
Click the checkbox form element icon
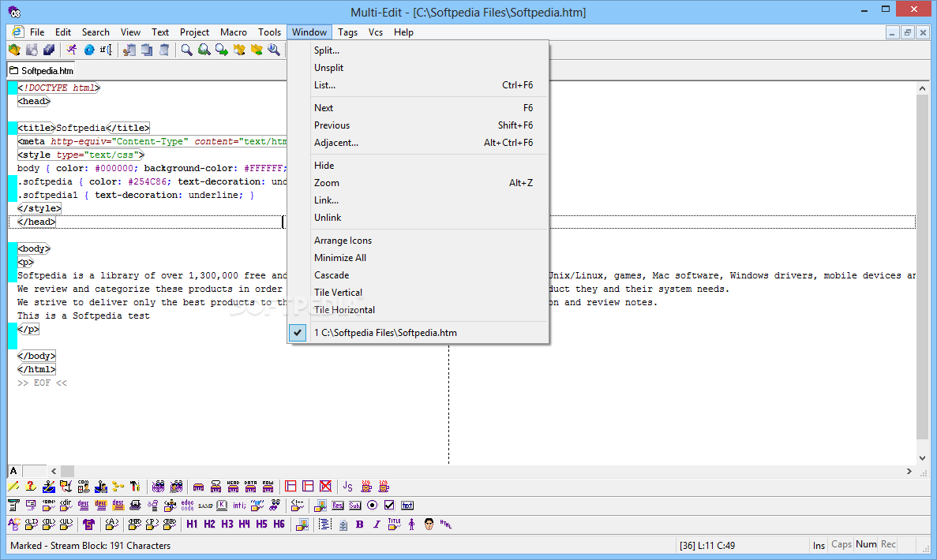pyautogui.click(x=389, y=506)
